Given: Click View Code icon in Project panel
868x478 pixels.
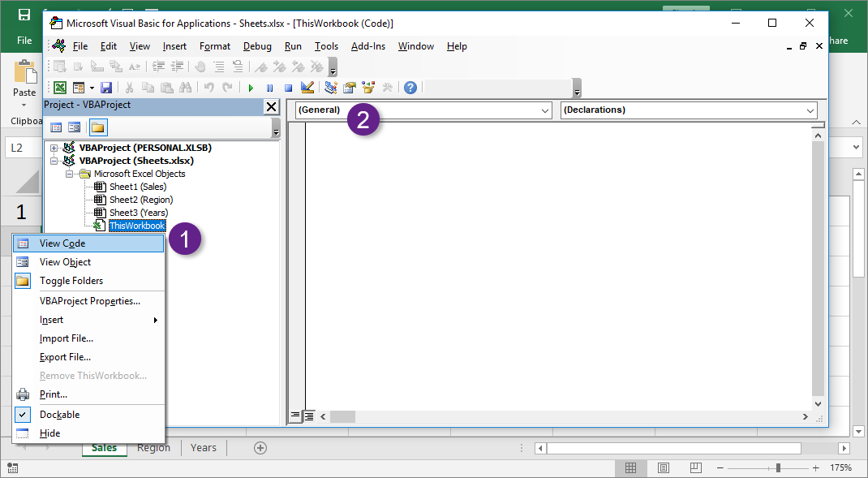Looking at the screenshot, I should pyautogui.click(x=56, y=128).
